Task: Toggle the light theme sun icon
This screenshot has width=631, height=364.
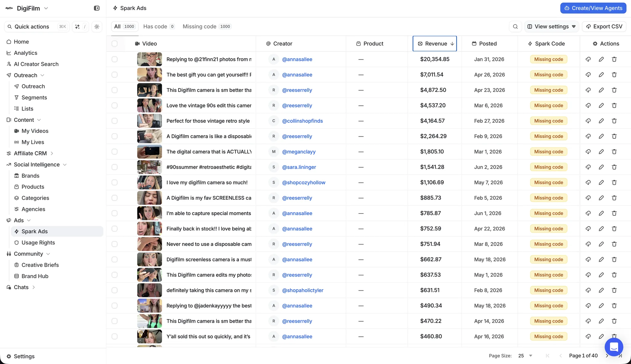Action: (x=97, y=27)
